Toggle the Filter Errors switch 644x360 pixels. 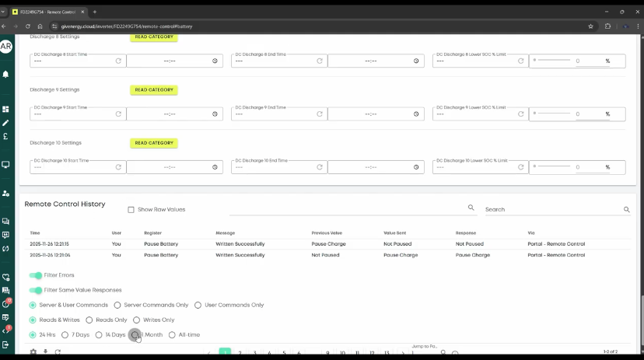36,275
